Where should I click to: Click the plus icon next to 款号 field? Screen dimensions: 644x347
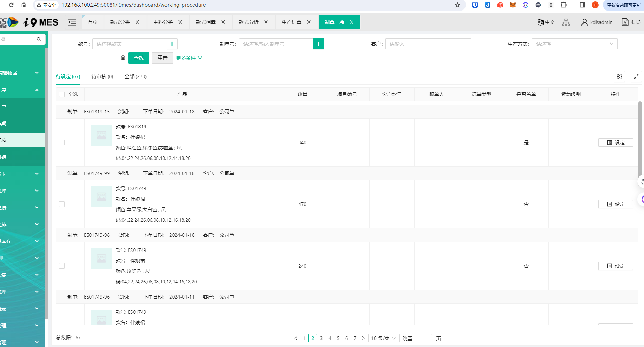point(172,44)
